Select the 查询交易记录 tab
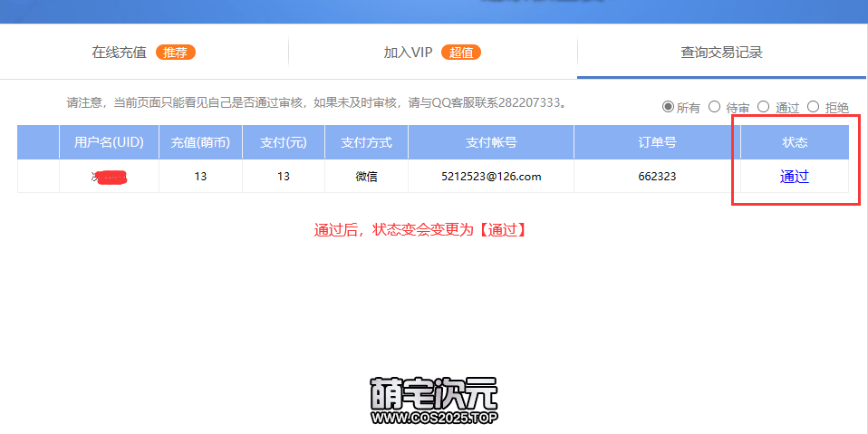868x434 pixels. [x=721, y=53]
